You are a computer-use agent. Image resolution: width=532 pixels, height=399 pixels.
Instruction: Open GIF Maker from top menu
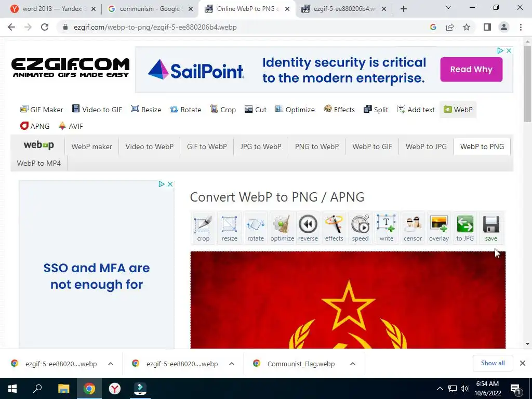tap(42, 110)
